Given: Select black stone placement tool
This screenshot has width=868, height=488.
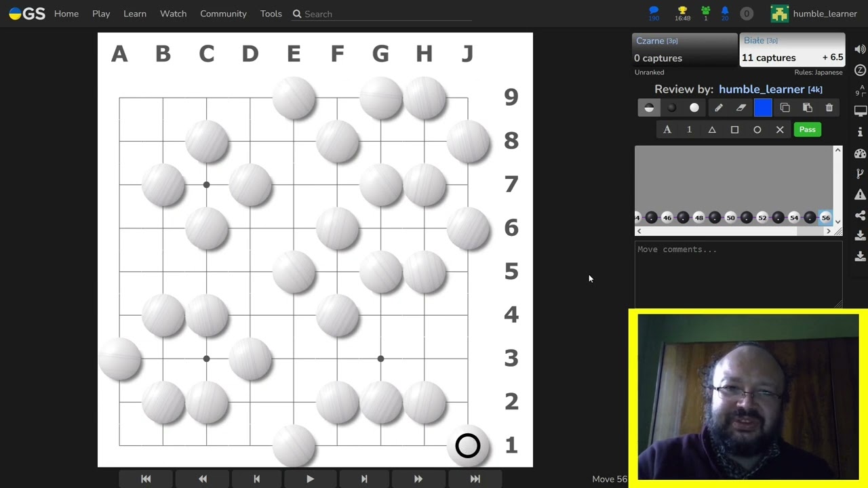Looking at the screenshot, I should coord(671,108).
